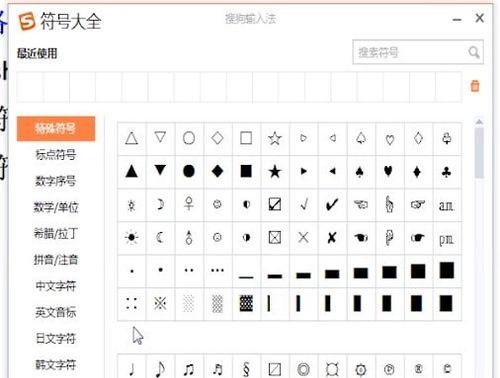Insert the checked ballot box ☑
Image resolution: width=500 pixels, height=378 pixels.
[275, 204]
